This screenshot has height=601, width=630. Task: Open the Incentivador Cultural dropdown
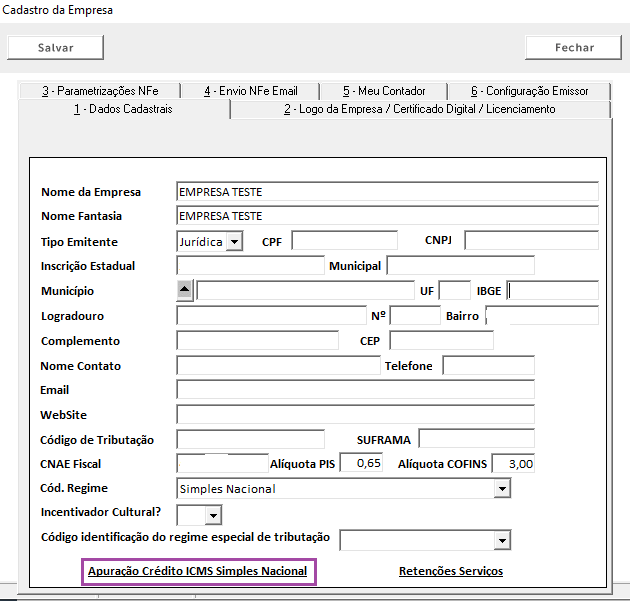213,515
